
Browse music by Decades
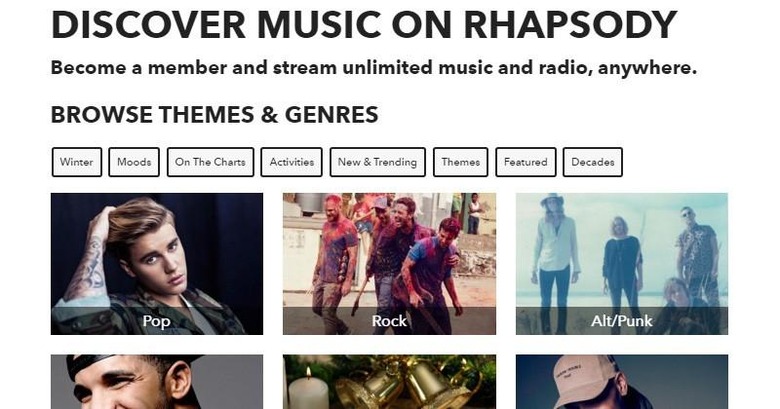pyautogui.click(x=592, y=162)
